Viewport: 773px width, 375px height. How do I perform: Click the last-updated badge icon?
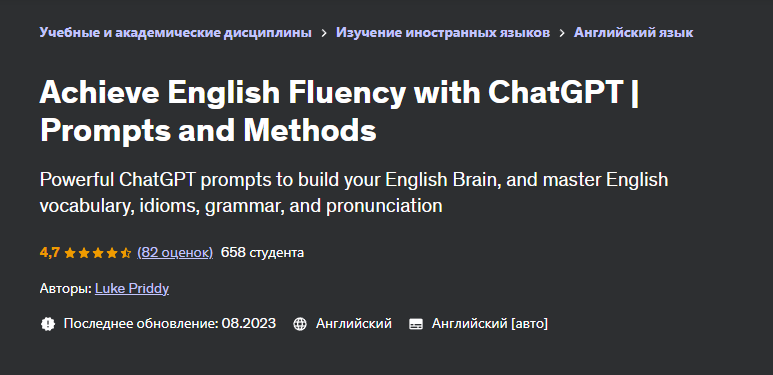(47, 324)
